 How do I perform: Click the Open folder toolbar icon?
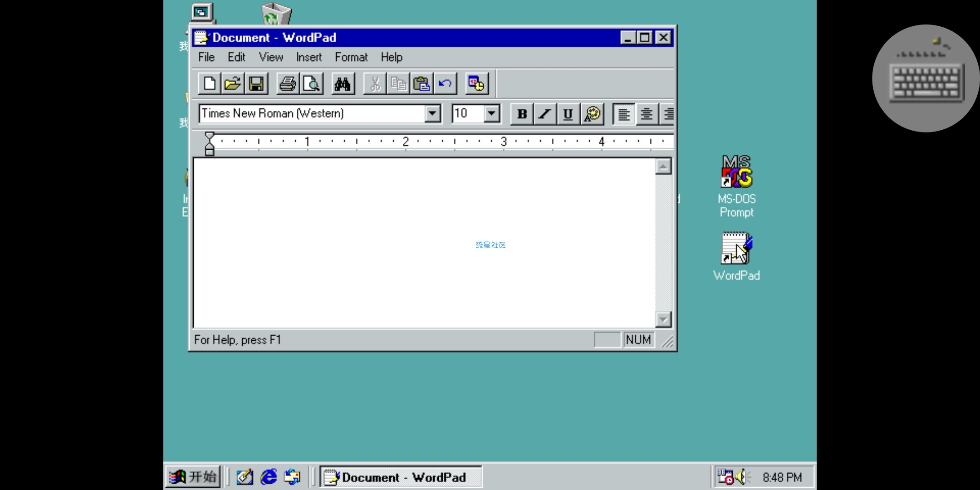[x=233, y=84]
